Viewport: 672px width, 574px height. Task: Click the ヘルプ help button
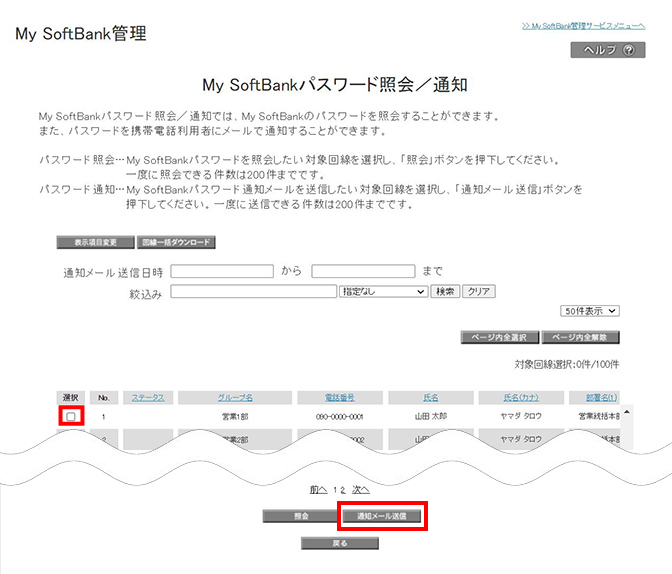click(x=608, y=50)
